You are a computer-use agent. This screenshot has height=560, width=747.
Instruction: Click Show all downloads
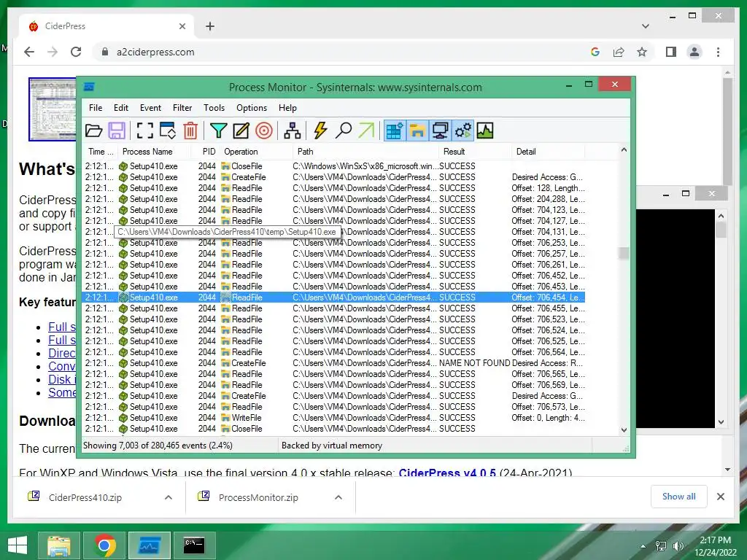click(x=679, y=496)
